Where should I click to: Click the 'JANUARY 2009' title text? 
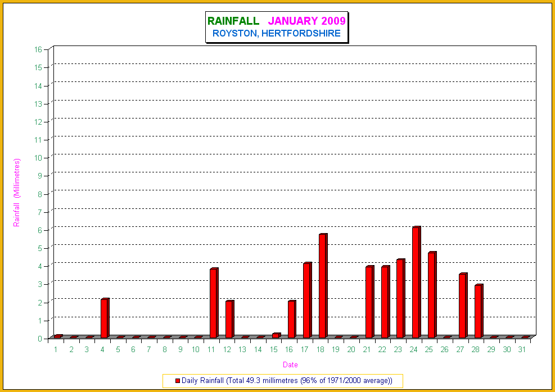(306, 21)
